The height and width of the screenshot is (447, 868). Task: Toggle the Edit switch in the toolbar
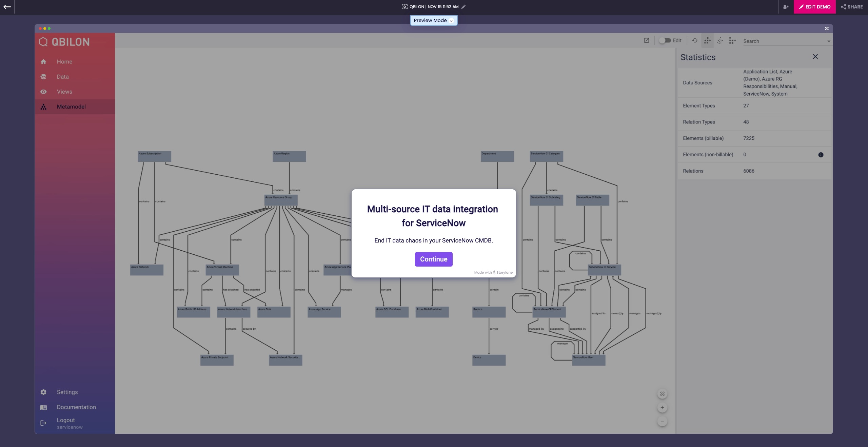(x=665, y=41)
